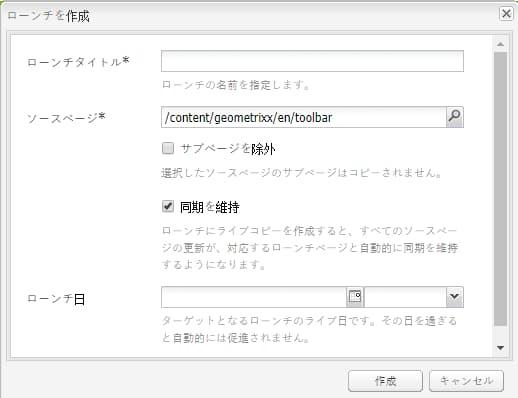The image size is (518, 398).
Task: Focus the ローンチタイトル input field
Action: (312, 61)
